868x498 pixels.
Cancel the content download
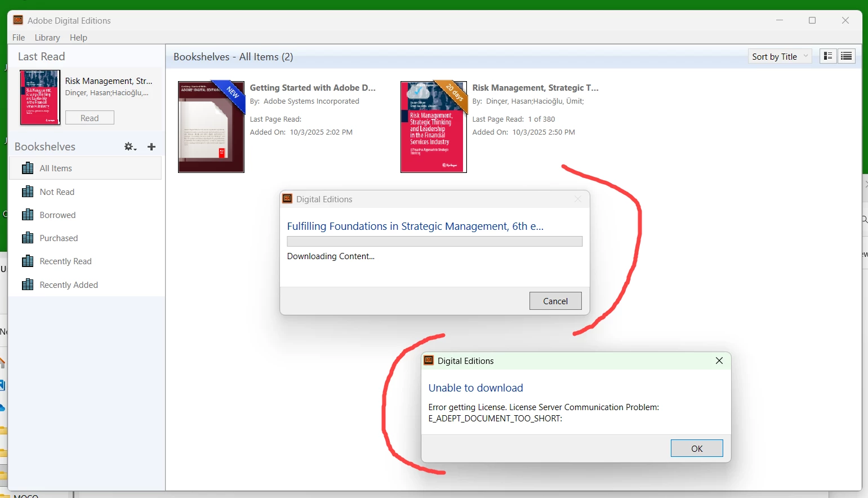pyautogui.click(x=555, y=301)
